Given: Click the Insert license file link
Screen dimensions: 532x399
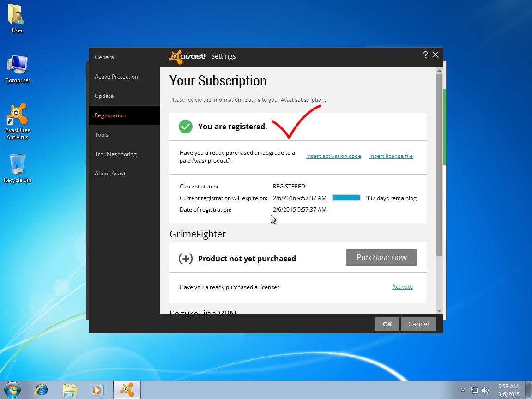Looking at the screenshot, I should [391, 156].
